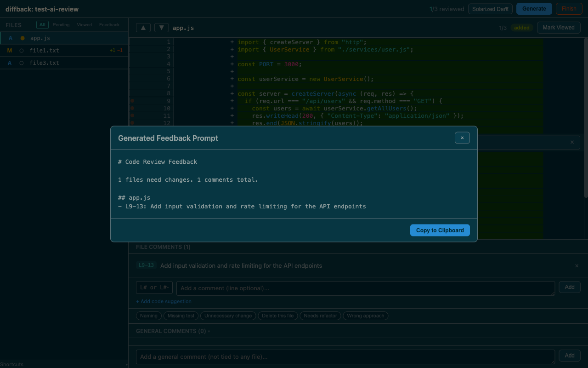Expand the Shortcuts panel at bottom left
Image resolution: width=588 pixels, height=368 pixels.
point(11,364)
